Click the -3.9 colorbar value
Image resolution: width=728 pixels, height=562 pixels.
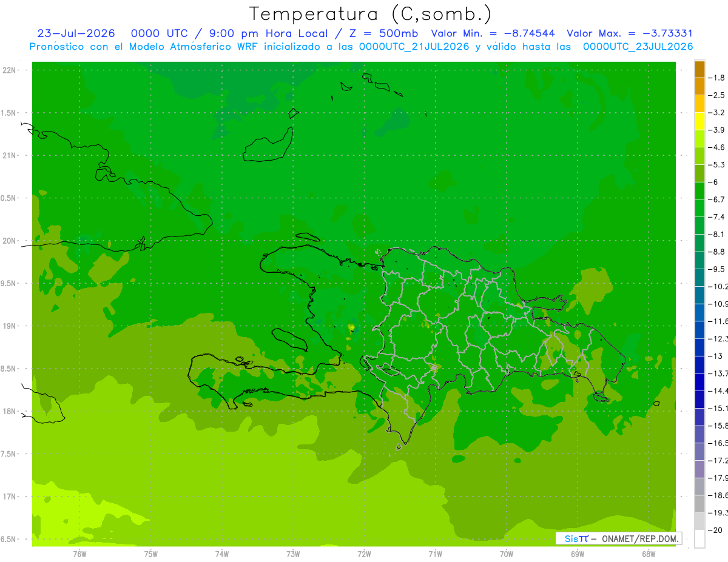717,130
